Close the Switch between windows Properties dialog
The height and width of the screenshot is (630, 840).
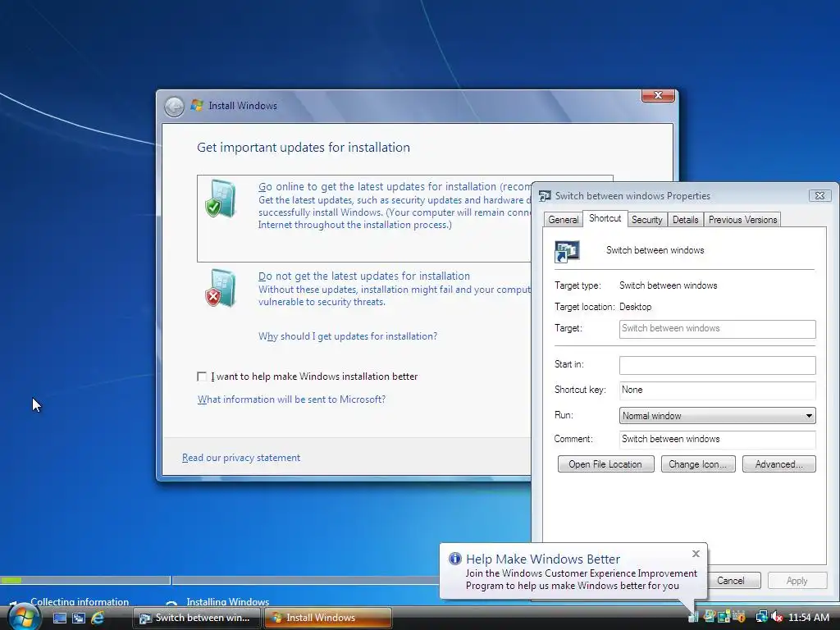(819, 195)
